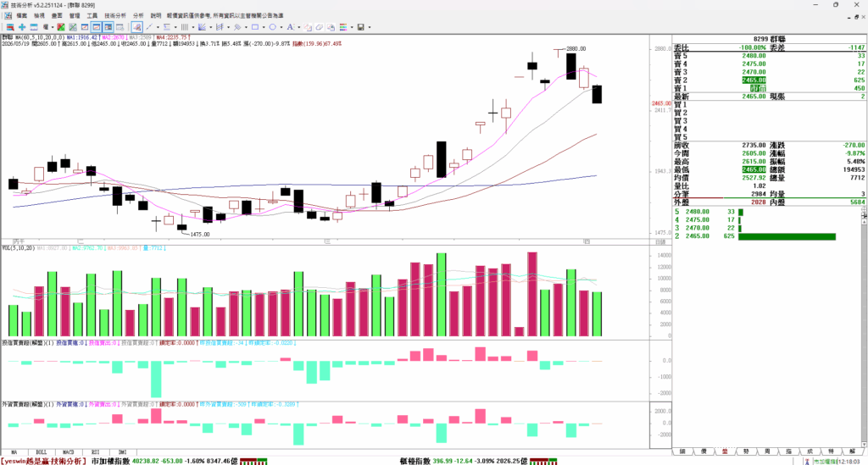868x465 pixels.
Task: Select the text annotation A tool
Action: tap(290, 26)
